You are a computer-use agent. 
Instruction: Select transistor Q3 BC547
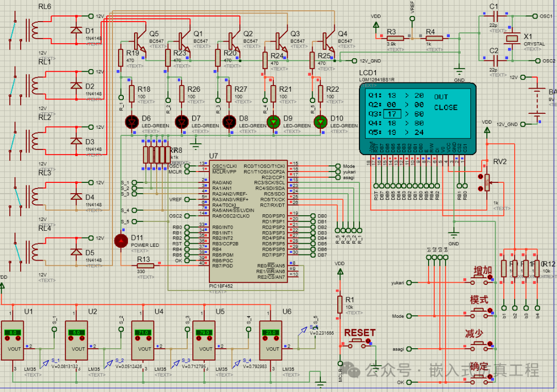(282, 42)
